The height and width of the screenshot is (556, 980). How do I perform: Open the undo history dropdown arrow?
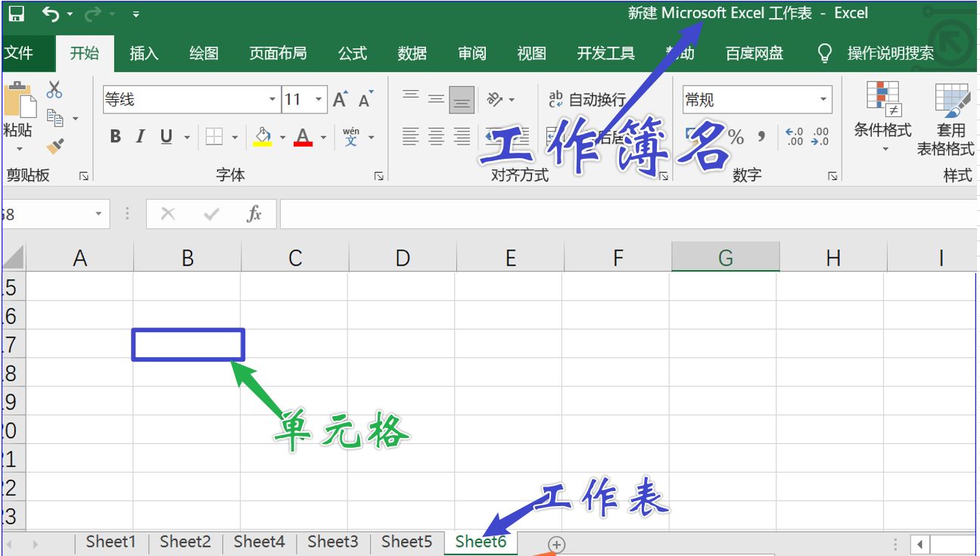[x=70, y=14]
